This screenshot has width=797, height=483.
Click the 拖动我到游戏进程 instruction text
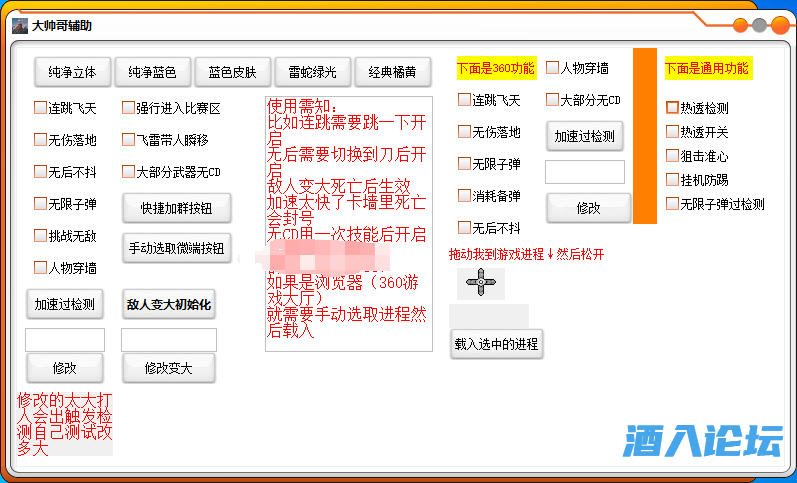click(x=527, y=254)
